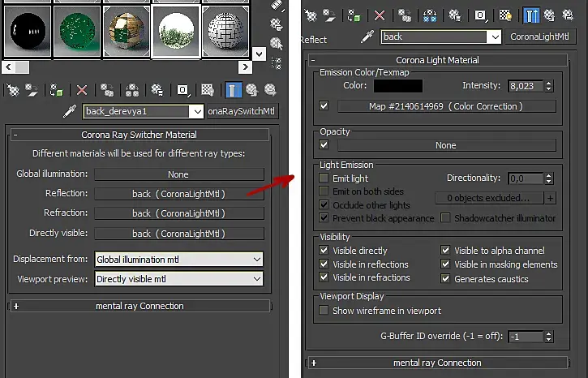This screenshot has height=378, width=588.
Task: Click red X reset icon in Light Material panel
Action: pos(380,15)
